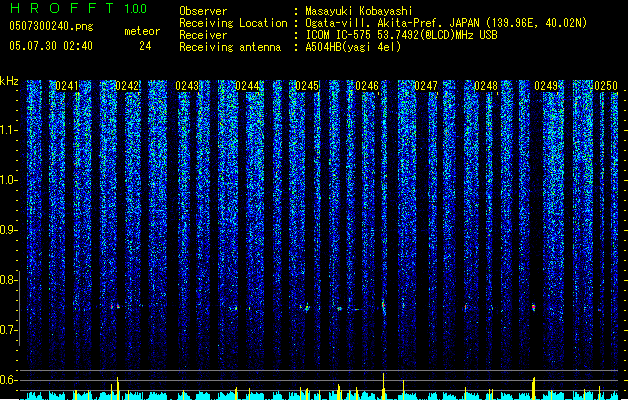This screenshot has height=400, width=629.
Task: Click the 0242 time marker
Action: (x=127, y=86)
